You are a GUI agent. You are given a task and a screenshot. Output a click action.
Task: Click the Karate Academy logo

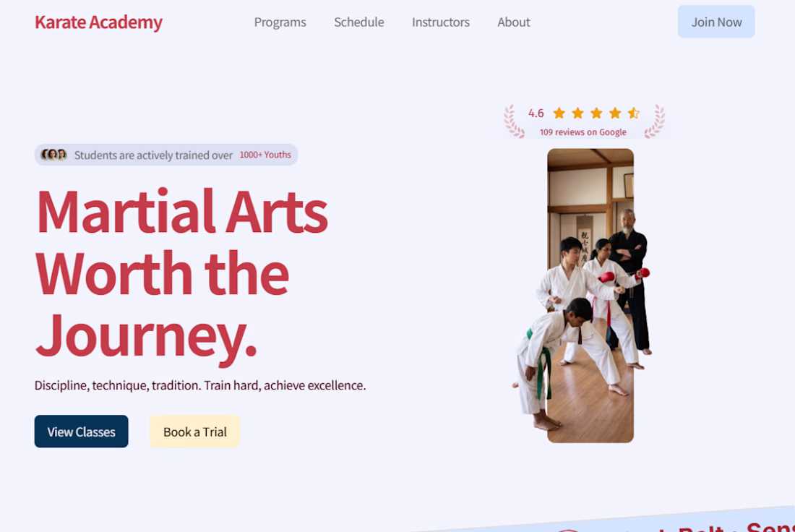(98, 22)
